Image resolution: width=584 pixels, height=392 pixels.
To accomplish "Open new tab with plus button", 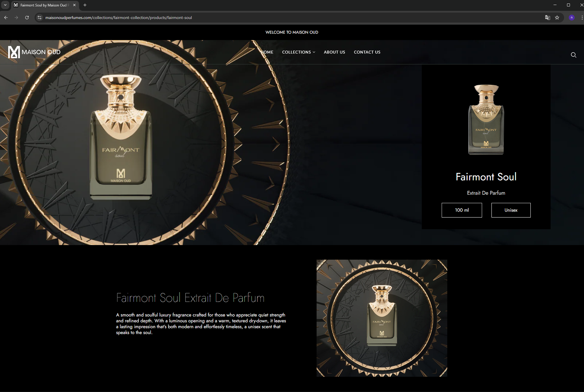I will point(85,5).
